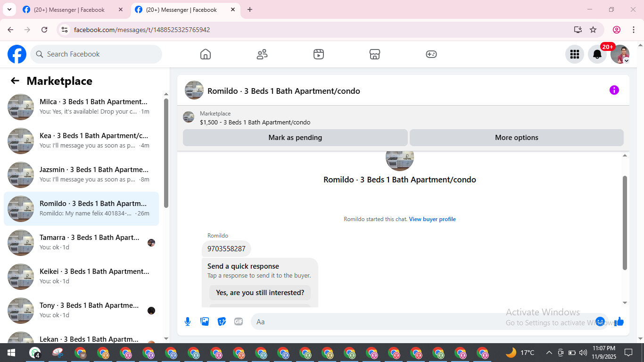Image resolution: width=644 pixels, height=362 pixels.
Task: Click the browser forward arrow
Action: point(27,30)
